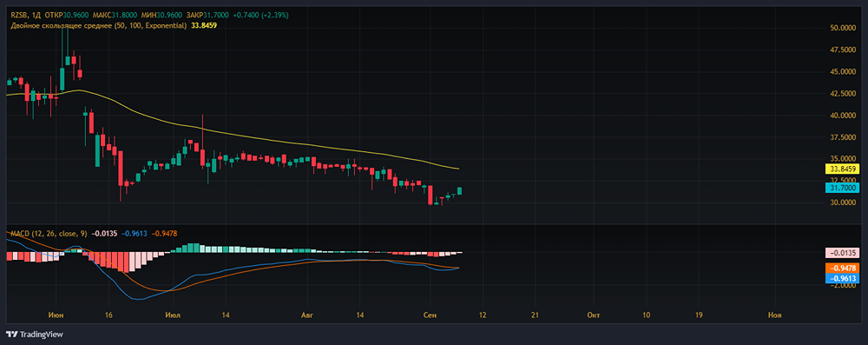Click the TradingView logo

pos(35,335)
